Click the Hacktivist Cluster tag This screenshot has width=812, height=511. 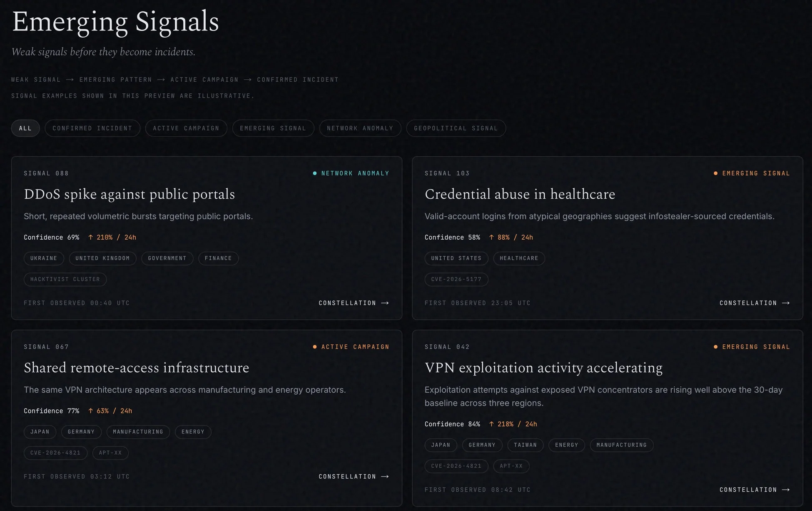65,279
